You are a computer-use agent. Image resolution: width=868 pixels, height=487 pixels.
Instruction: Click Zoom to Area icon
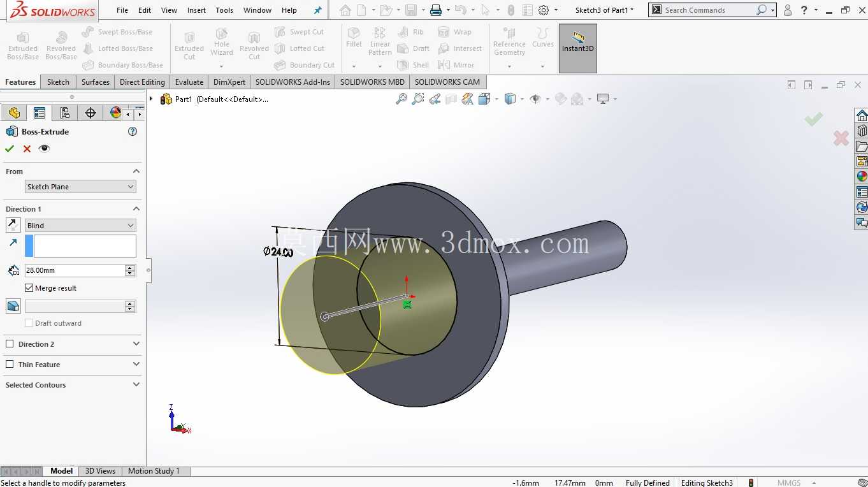point(418,99)
